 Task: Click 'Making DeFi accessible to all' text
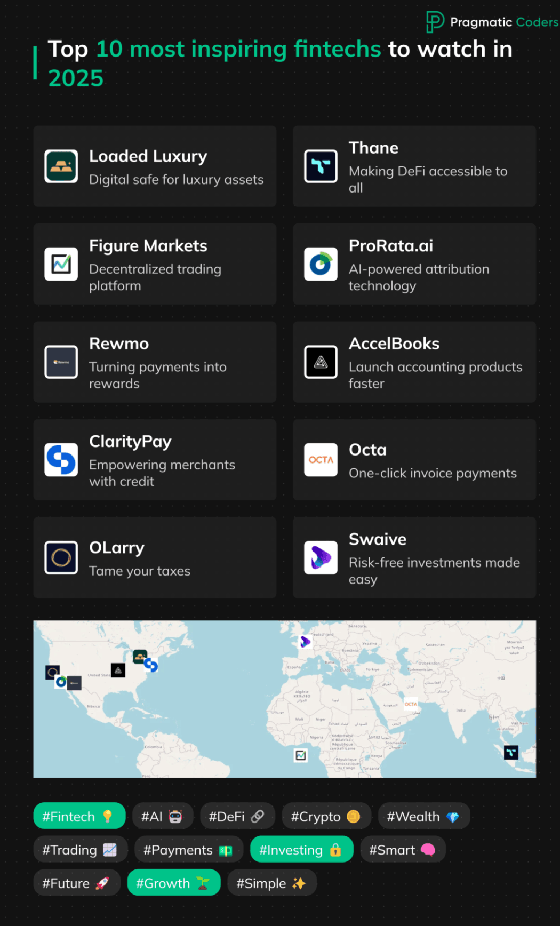[428, 179]
